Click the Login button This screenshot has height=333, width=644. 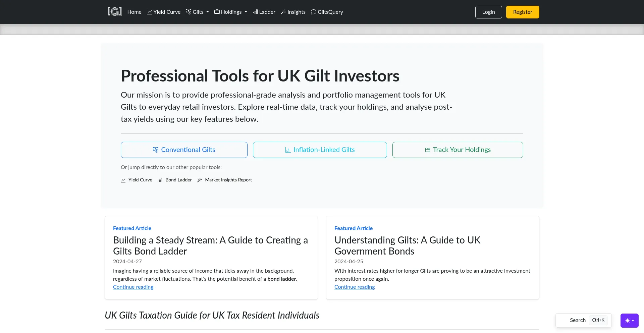[488, 12]
